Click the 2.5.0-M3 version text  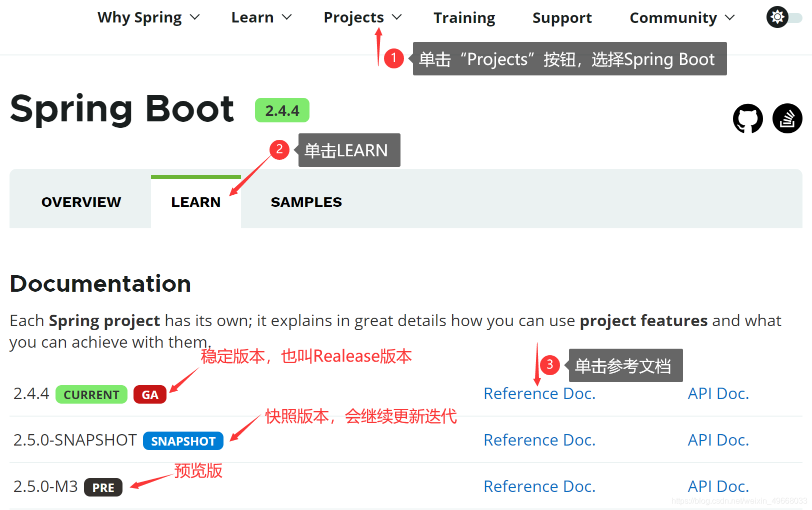pos(45,487)
